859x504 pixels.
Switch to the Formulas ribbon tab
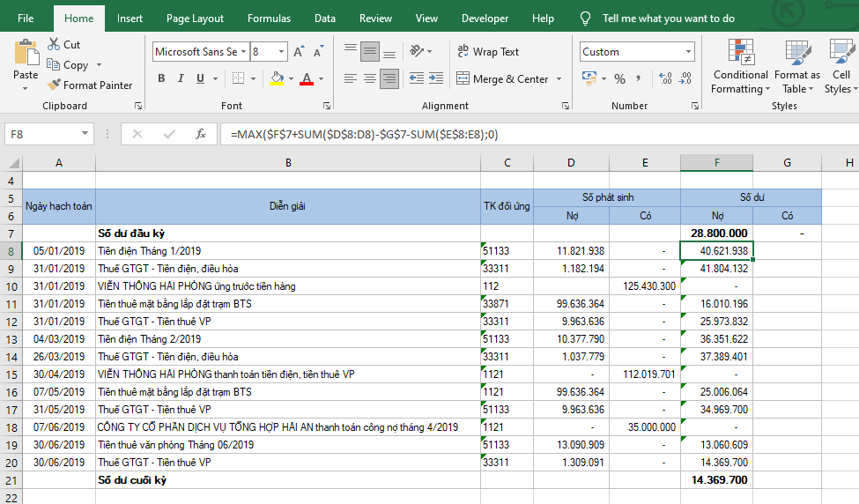[x=269, y=19]
